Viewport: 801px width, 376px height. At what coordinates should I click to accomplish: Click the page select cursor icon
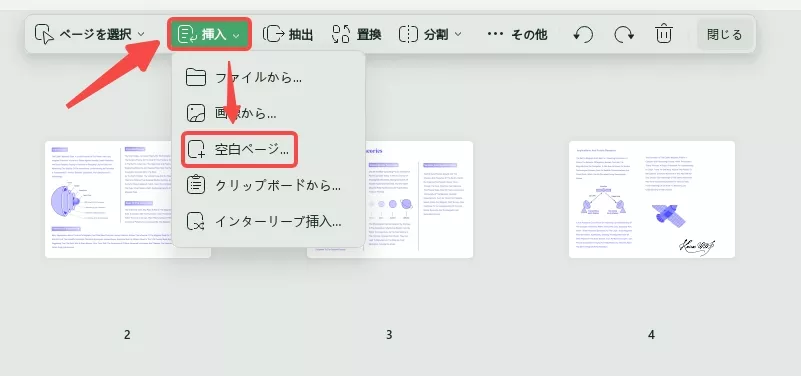click(44, 34)
